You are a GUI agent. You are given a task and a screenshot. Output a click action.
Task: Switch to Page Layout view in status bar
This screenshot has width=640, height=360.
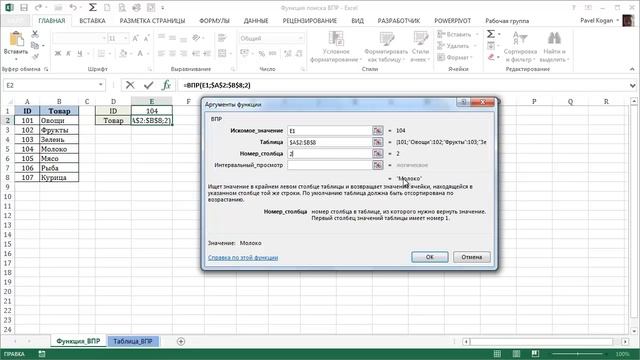point(516,354)
